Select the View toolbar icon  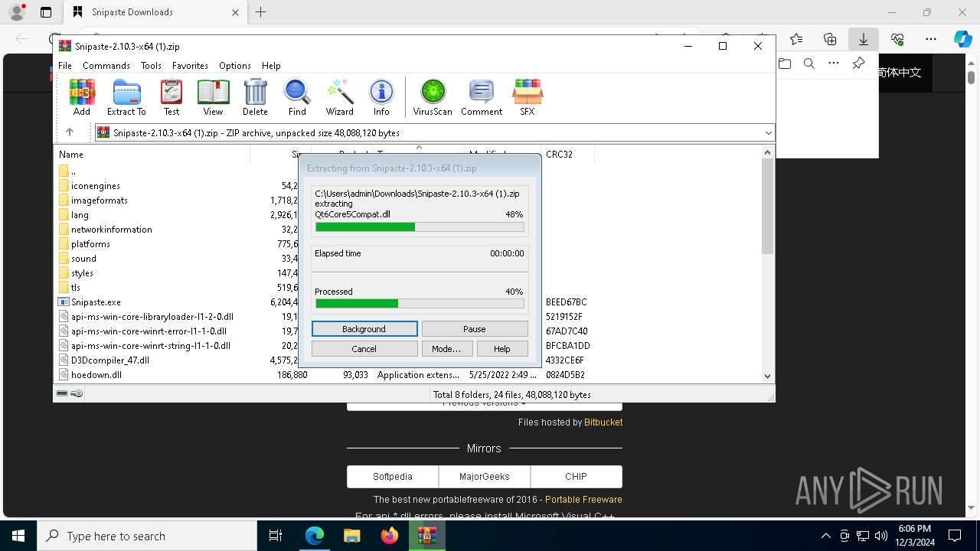pyautogui.click(x=213, y=97)
